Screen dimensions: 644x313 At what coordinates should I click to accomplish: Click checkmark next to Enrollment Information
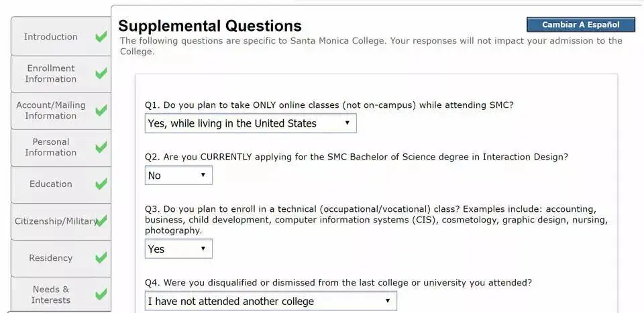point(101,74)
